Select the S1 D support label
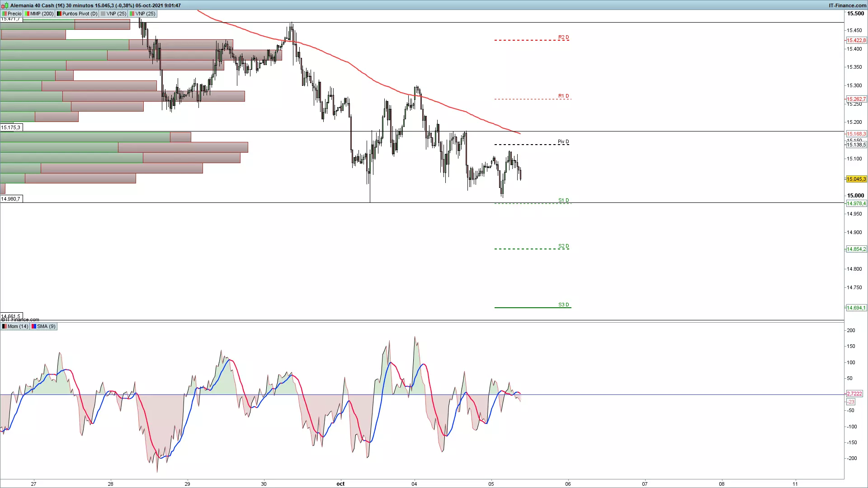The width and height of the screenshot is (868, 488). pyautogui.click(x=563, y=200)
